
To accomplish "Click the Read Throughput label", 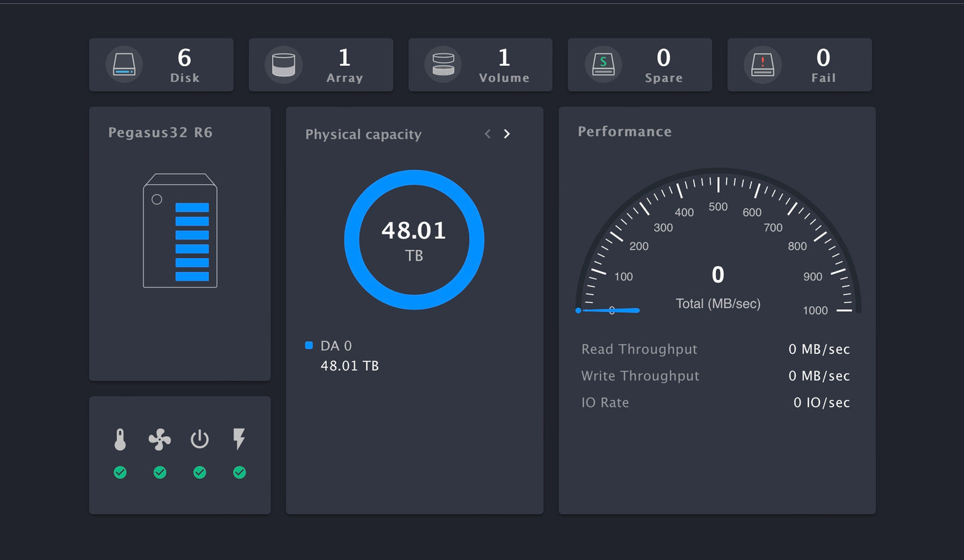I will point(639,349).
